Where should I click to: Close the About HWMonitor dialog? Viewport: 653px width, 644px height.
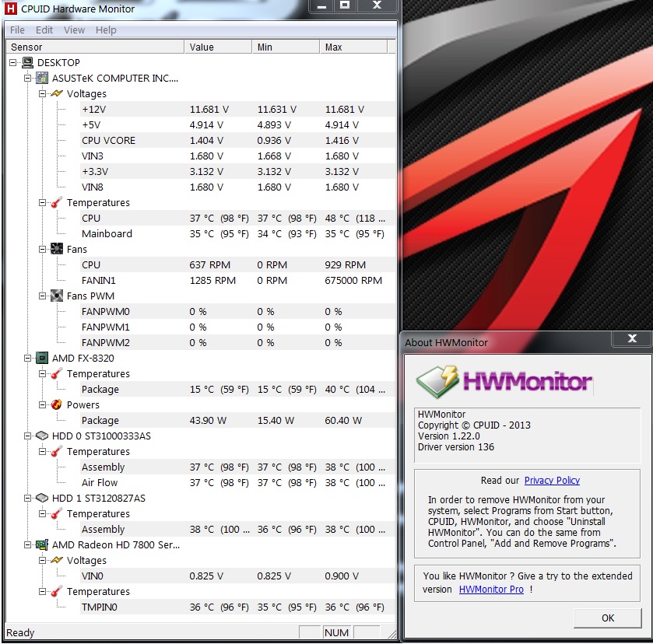(x=632, y=338)
